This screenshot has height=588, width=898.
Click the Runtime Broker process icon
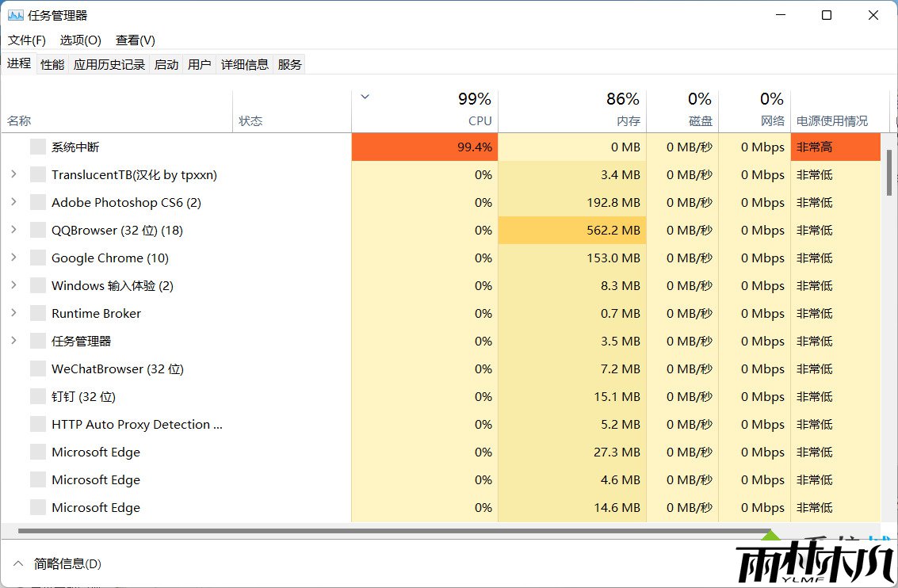38,313
